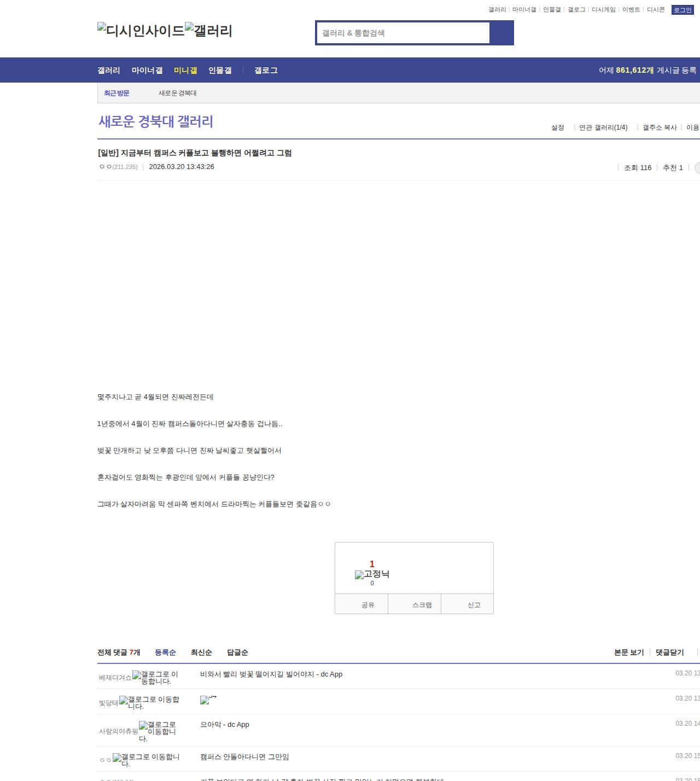
Task: Open the 디시콘 link
Action: tap(656, 10)
